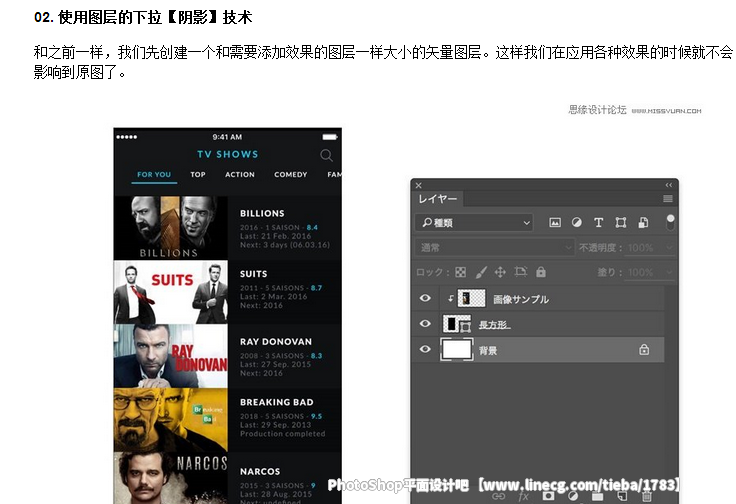Click the new adjustment layer icon
Viewport: 736px width, 504px height.
tap(573, 496)
